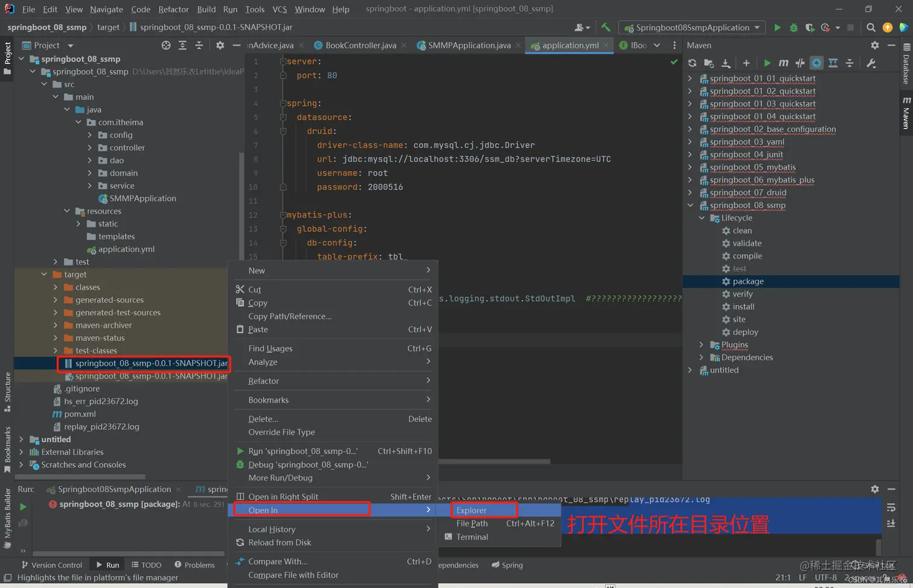Viewport: 913px width, 588px height.
Task: Run SpringbootO8SsmpApplication with green arrow
Action: coord(777,27)
